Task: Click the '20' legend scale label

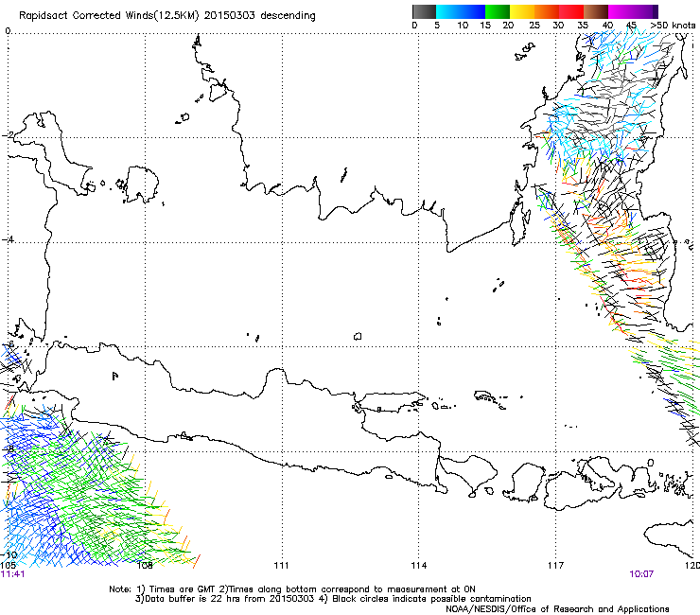Action: (508, 26)
